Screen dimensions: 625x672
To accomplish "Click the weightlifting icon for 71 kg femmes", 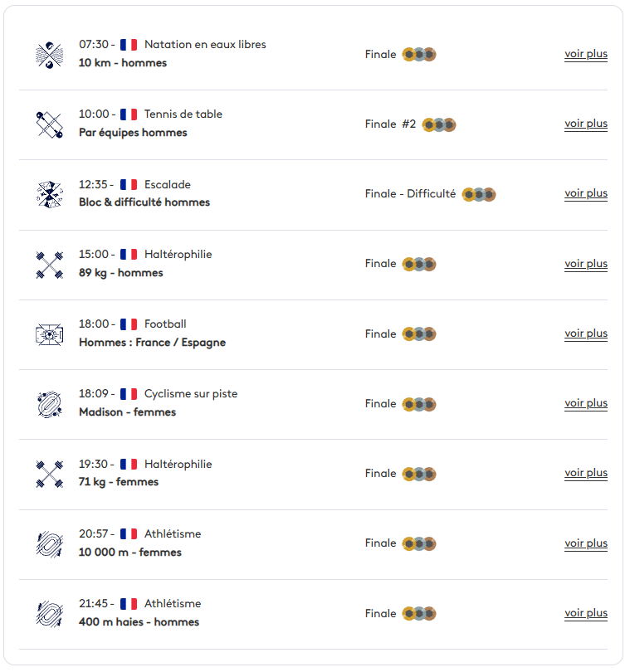I will (x=50, y=474).
